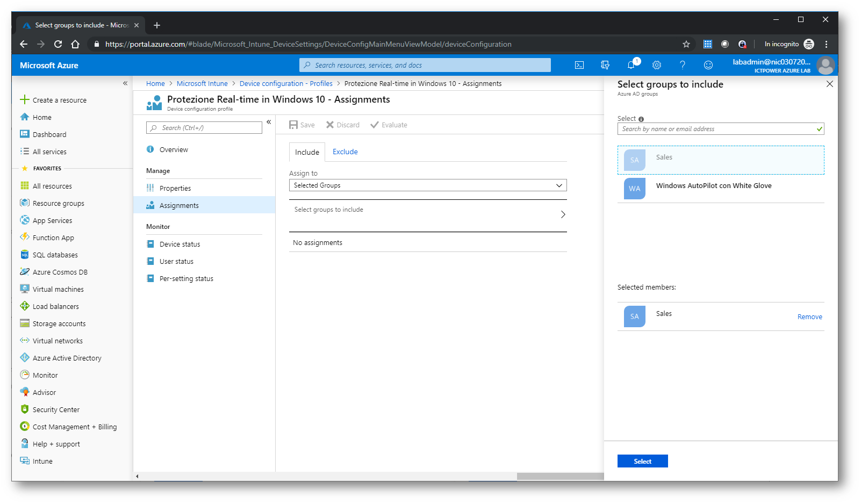861x504 pixels.
Task: Open Home in the left sidebar
Action: click(36, 117)
